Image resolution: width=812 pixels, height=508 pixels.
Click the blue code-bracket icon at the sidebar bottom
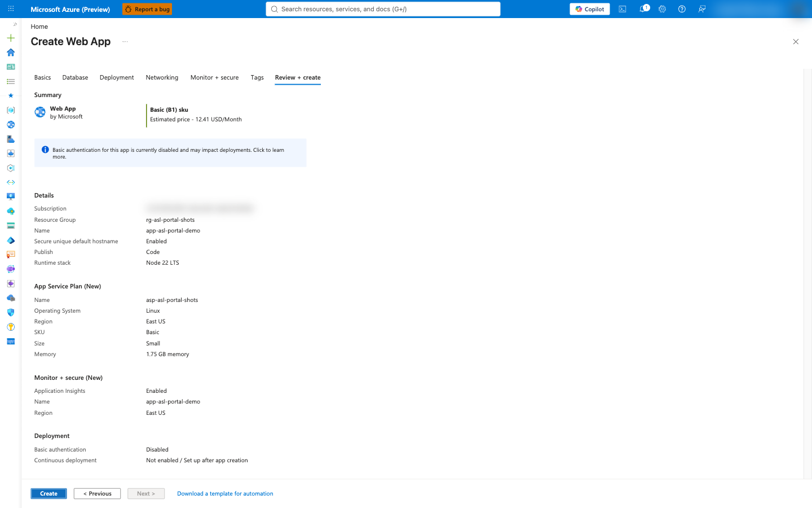click(11, 341)
